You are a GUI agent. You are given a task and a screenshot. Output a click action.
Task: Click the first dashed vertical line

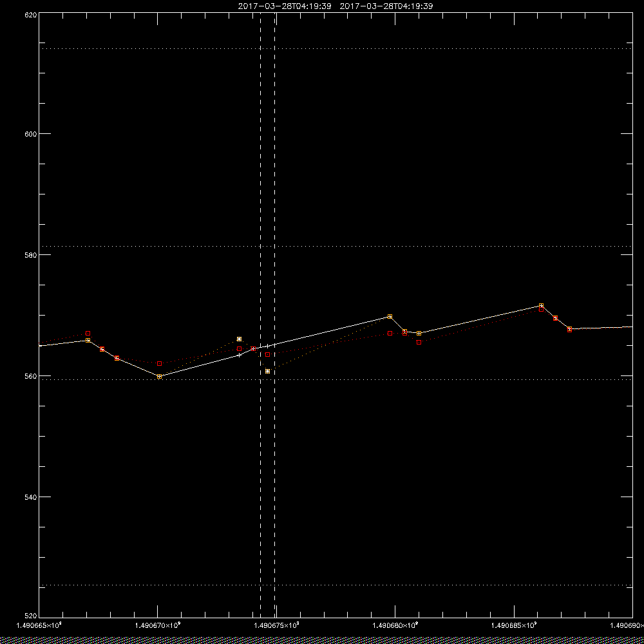[x=260, y=315]
